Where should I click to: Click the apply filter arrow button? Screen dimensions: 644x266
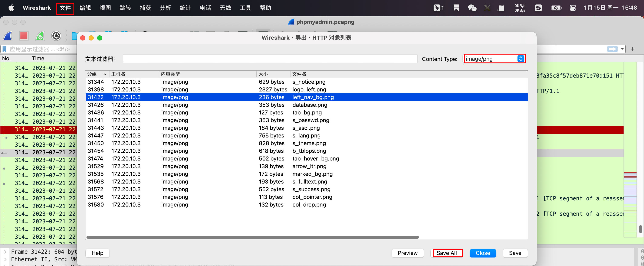[x=612, y=49]
